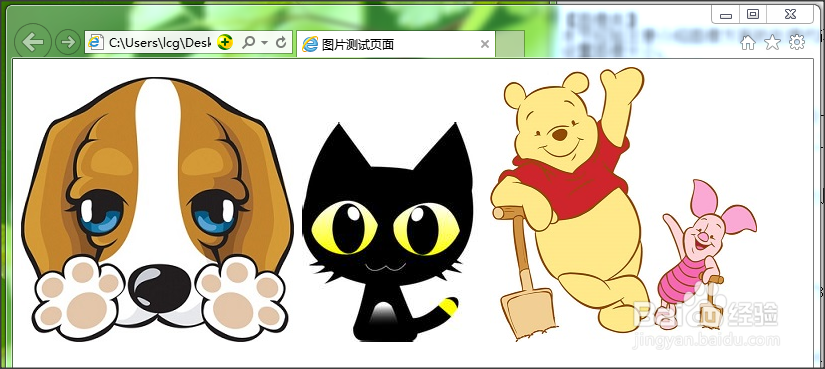Go back with the browser Back arrow

(33, 42)
